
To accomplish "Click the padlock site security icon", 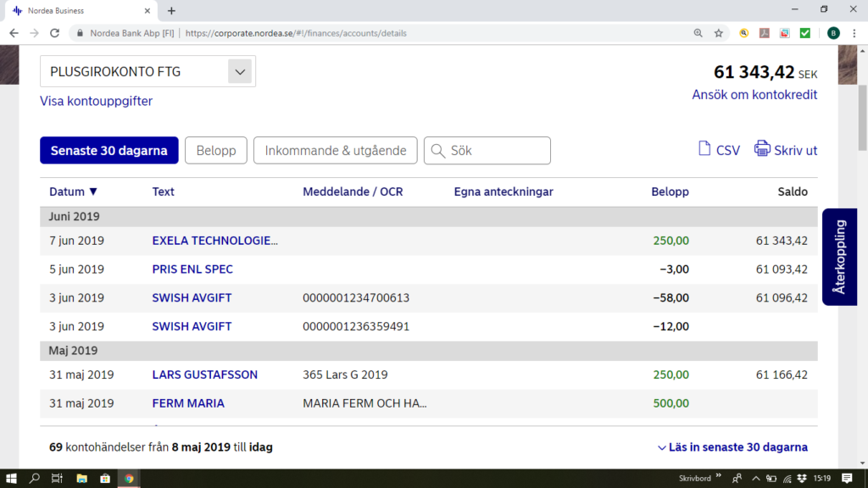I will (81, 33).
